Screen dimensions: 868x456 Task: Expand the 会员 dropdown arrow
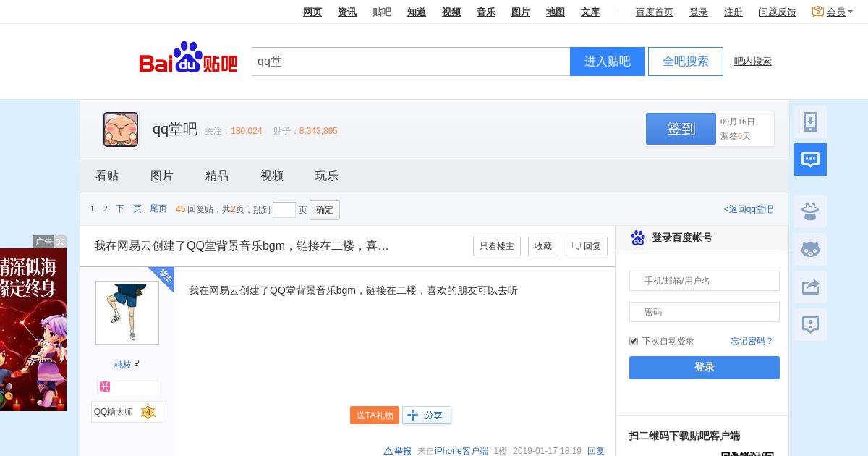(x=851, y=12)
